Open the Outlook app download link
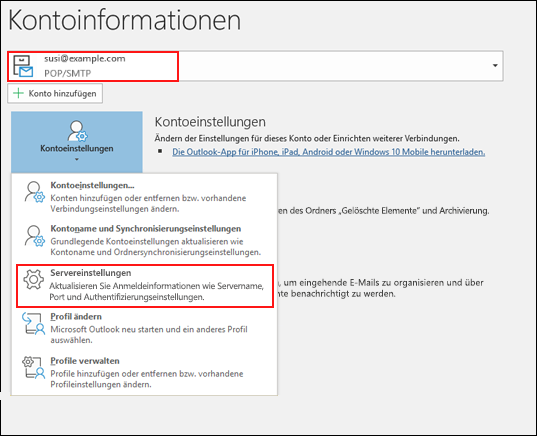 (328, 152)
